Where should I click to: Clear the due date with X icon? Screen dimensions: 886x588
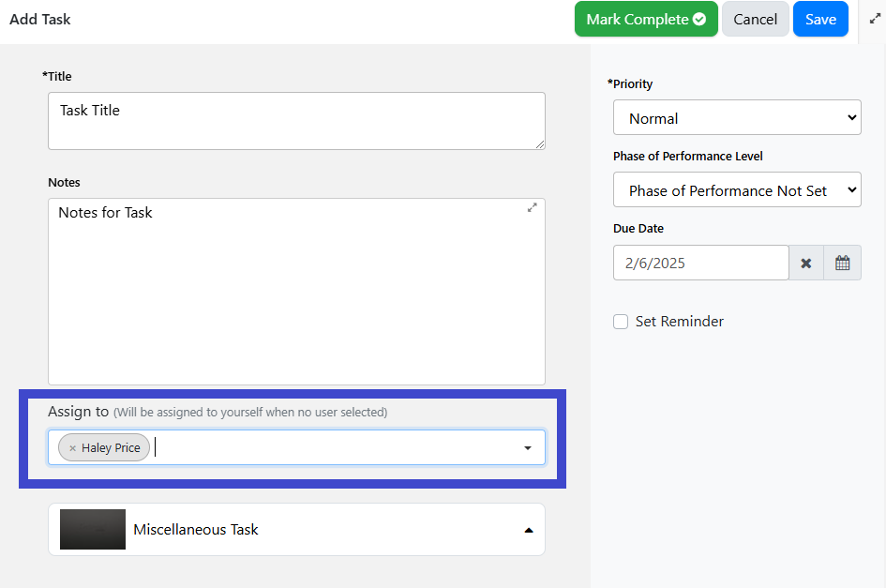click(806, 263)
